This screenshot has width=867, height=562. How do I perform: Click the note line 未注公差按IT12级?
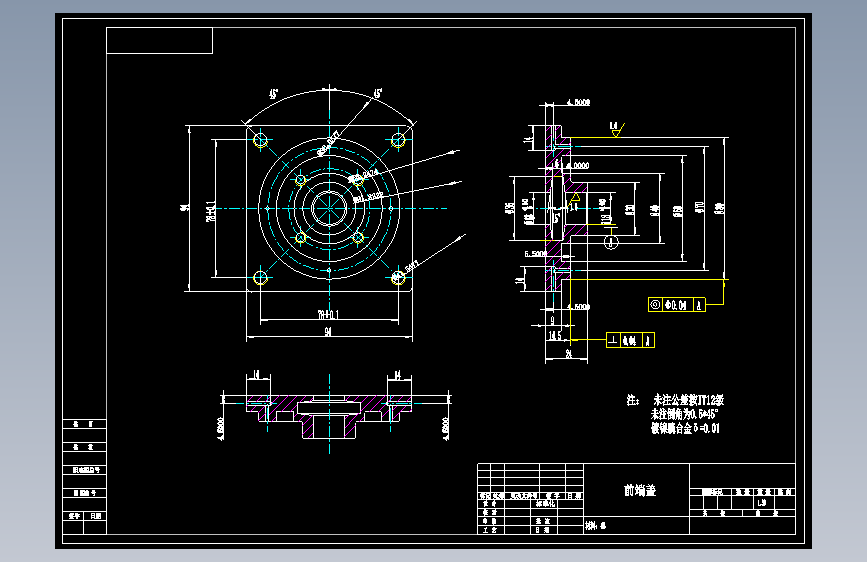pos(688,400)
